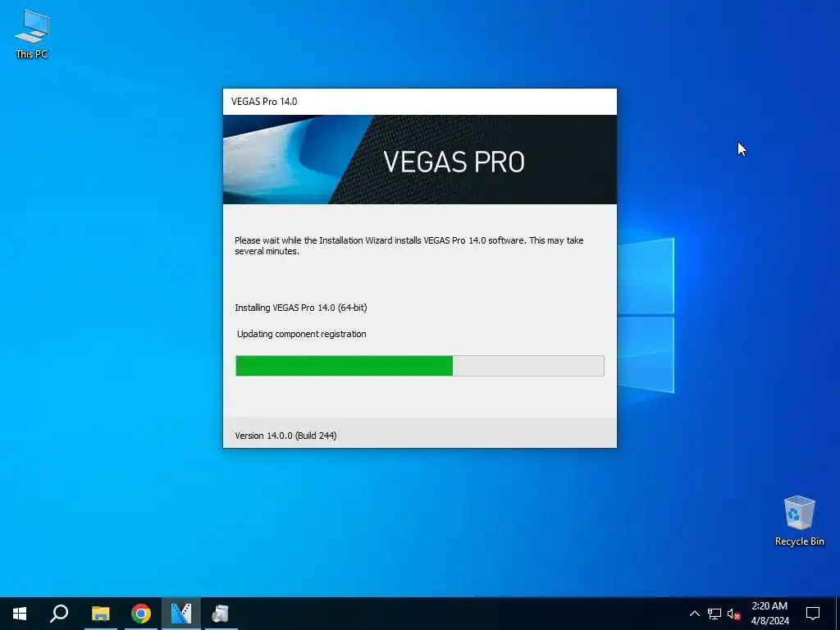Click the 'Please wait while the Installation Wizard' text

[x=409, y=245]
